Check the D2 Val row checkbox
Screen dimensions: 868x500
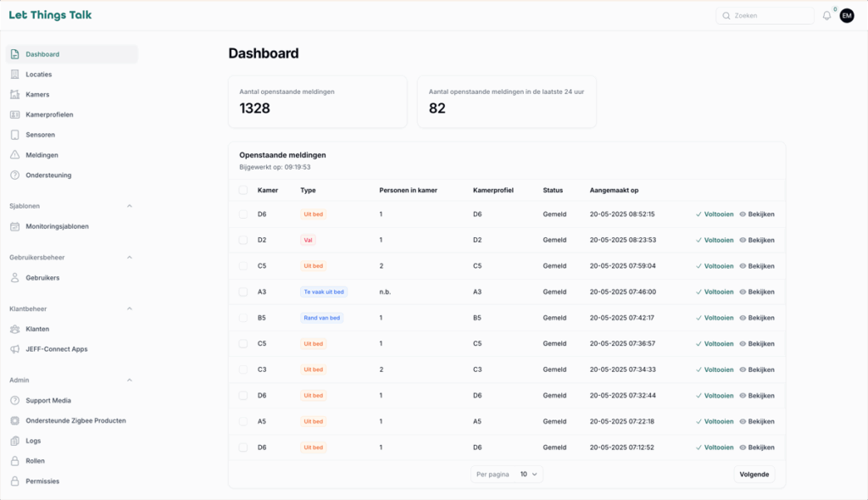click(x=243, y=241)
